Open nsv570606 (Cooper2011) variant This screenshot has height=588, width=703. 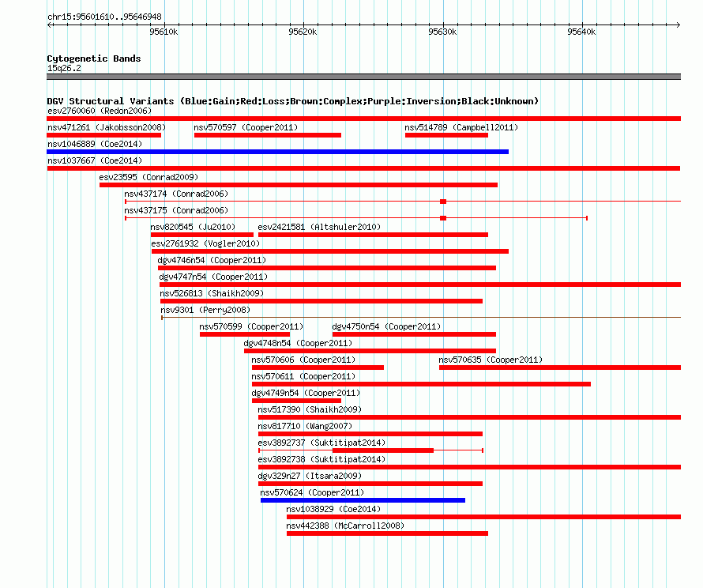(x=303, y=360)
